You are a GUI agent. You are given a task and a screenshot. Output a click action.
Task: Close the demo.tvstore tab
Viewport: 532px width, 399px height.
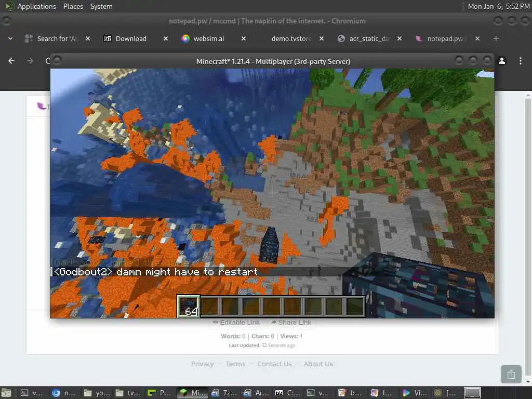[321, 38]
